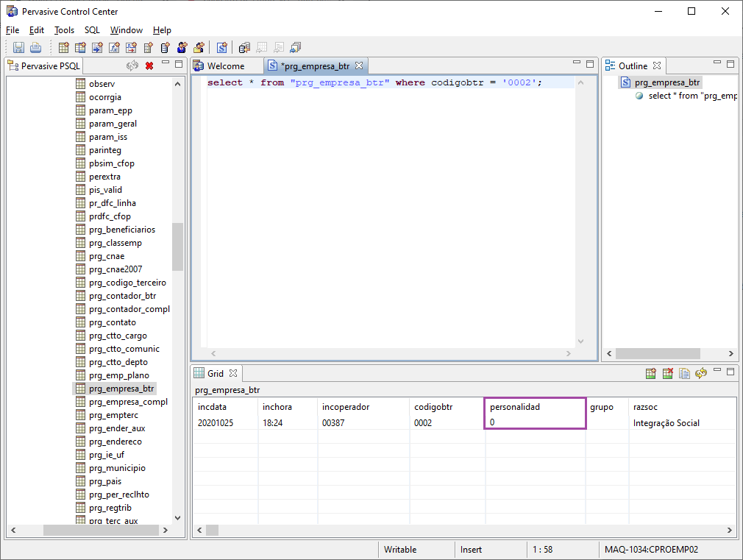Switch to the Welcome tab

point(225,66)
